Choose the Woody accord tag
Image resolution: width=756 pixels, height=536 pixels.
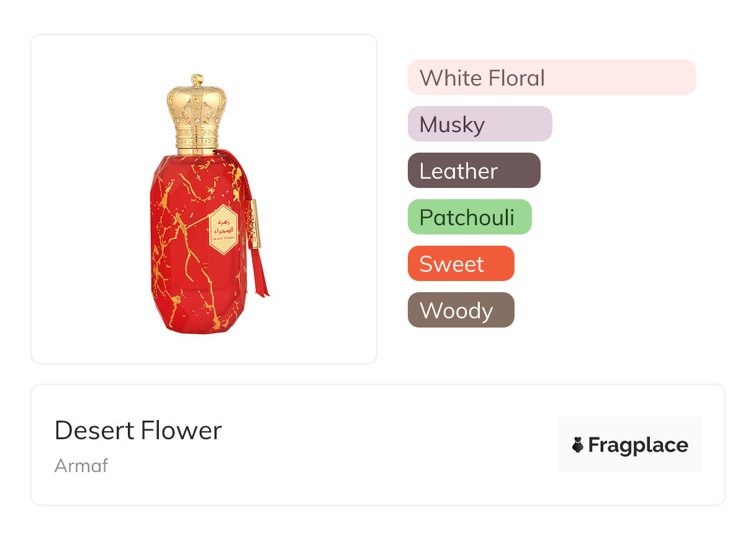pos(456,311)
